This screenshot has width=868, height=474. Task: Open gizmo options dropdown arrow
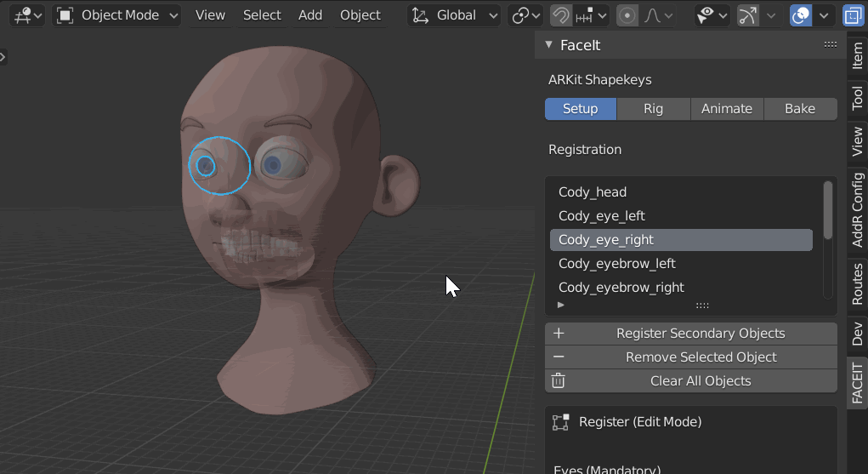(770, 15)
